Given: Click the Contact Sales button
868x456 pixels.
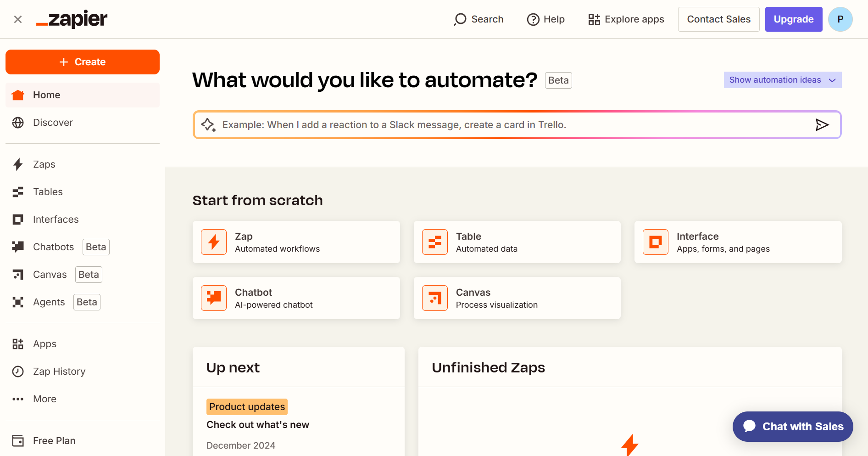Looking at the screenshot, I should point(718,19).
